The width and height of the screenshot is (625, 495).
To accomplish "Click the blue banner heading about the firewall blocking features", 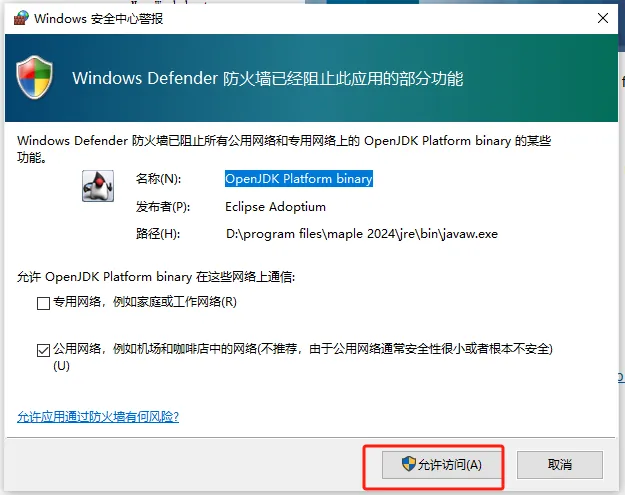I will pos(267,78).
